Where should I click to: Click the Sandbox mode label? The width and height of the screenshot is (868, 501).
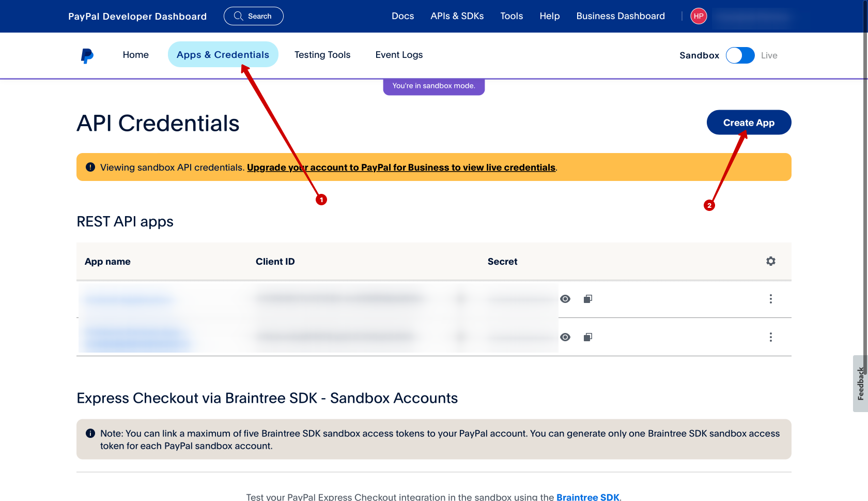(x=700, y=55)
